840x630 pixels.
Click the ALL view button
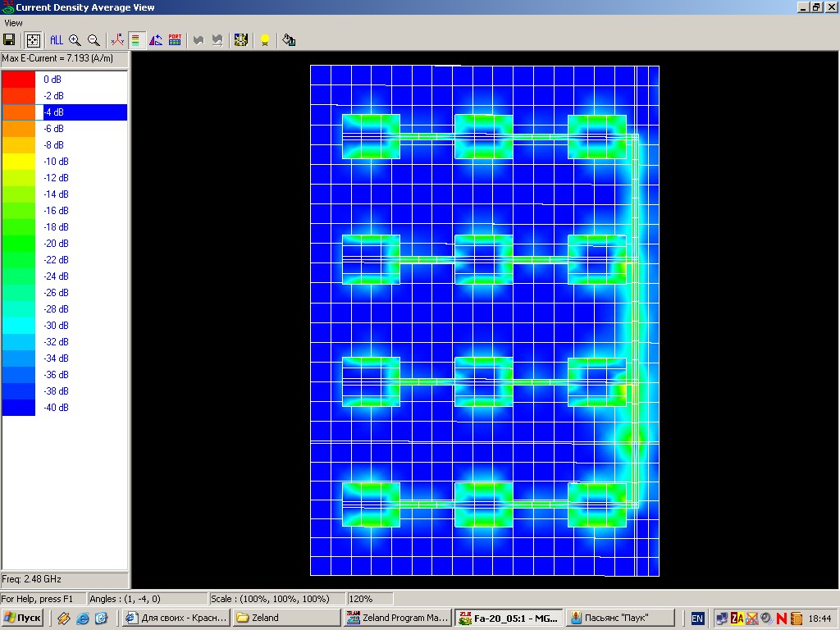click(56, 39)
